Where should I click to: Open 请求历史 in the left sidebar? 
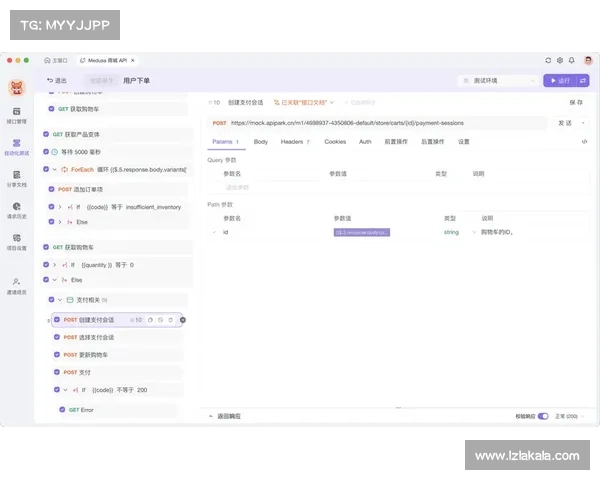point(16,211)
